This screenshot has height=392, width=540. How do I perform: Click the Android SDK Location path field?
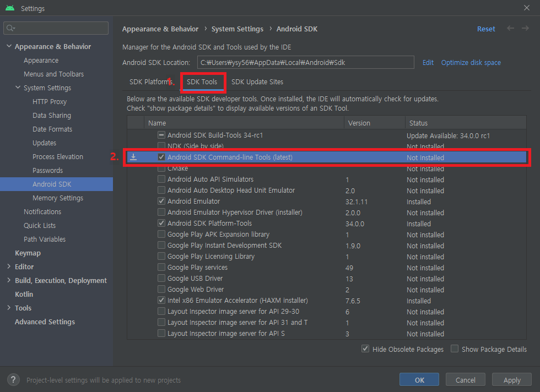coord(305,62)
